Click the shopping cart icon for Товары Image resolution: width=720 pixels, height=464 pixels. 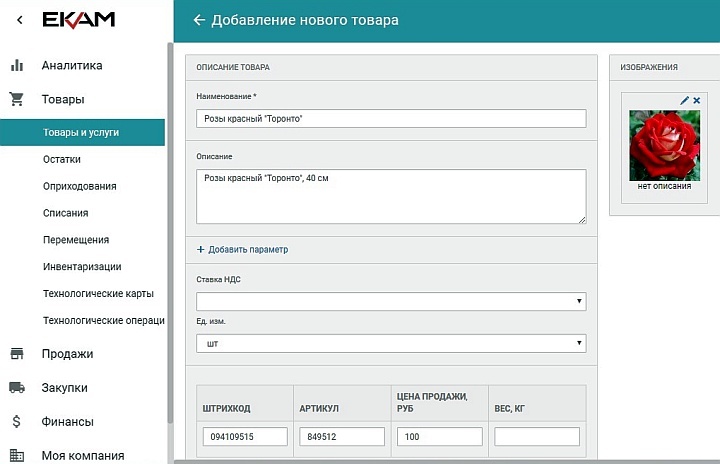click(x=17, y=99)
